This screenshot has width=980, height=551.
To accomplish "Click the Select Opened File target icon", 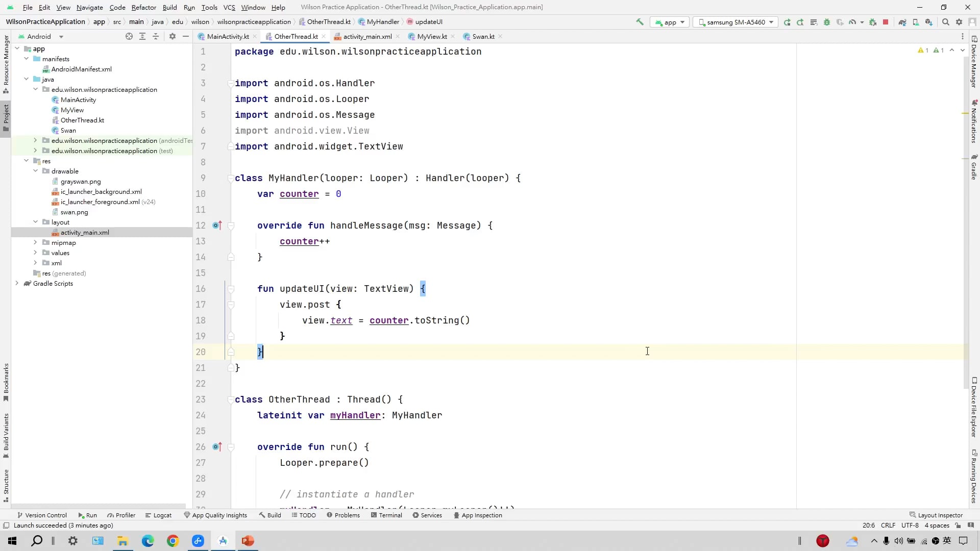I will (x=129, y=36).
